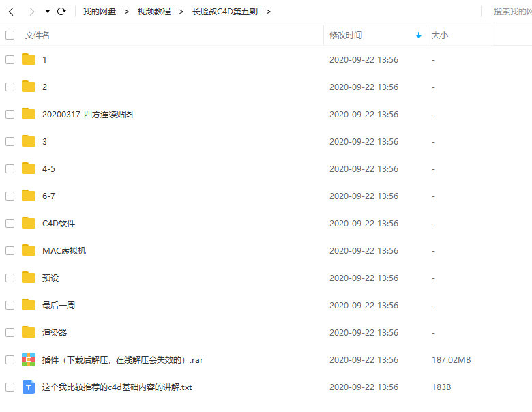
Task: Click the blue text file icon
Action: 29,387
